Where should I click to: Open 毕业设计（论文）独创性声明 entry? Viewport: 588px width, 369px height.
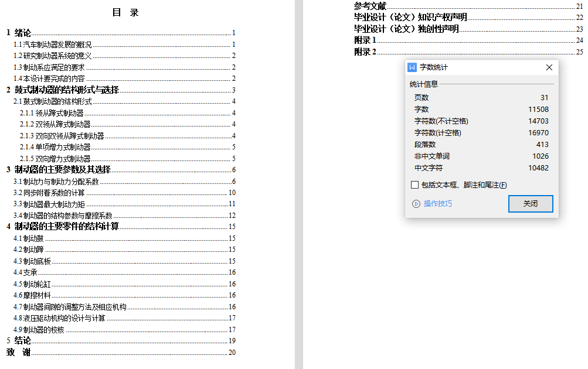click(x=468, y=29)
